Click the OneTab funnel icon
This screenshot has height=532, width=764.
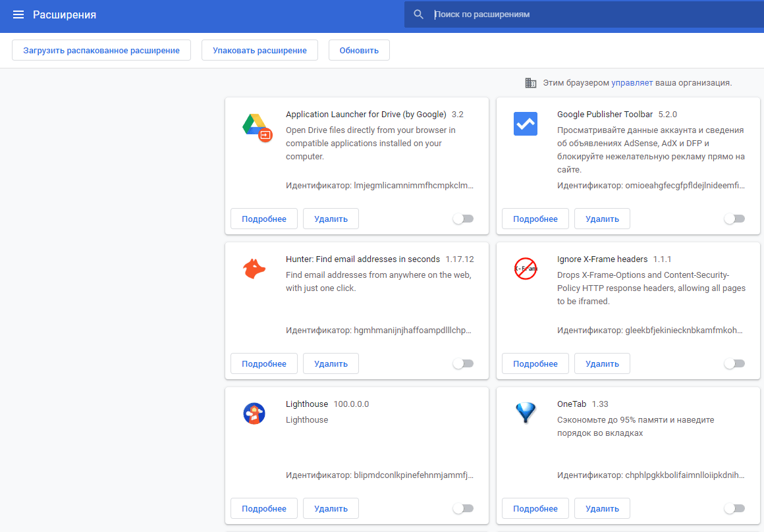pos(526,413)
